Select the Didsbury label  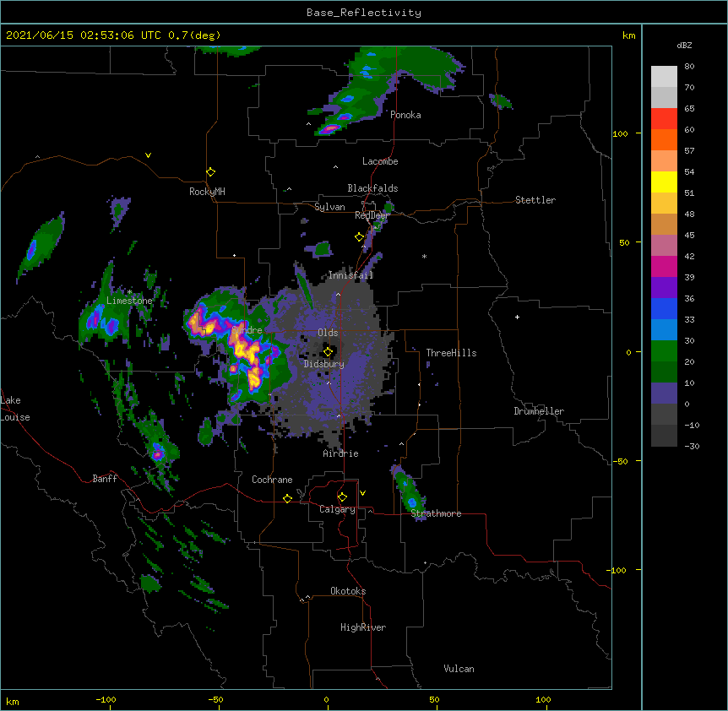pyautogui.click(x=324, y=364)
